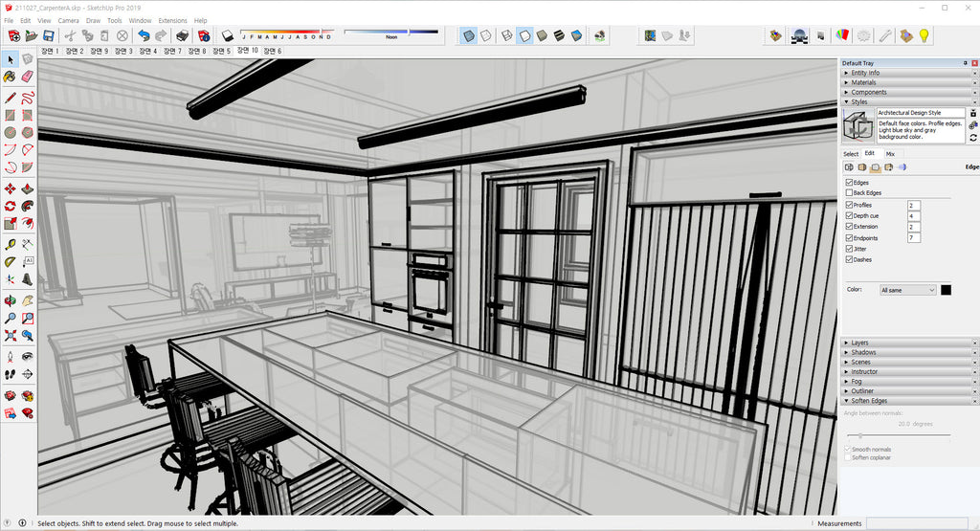Activate the Move tool with red arrows

click(10, 188)
